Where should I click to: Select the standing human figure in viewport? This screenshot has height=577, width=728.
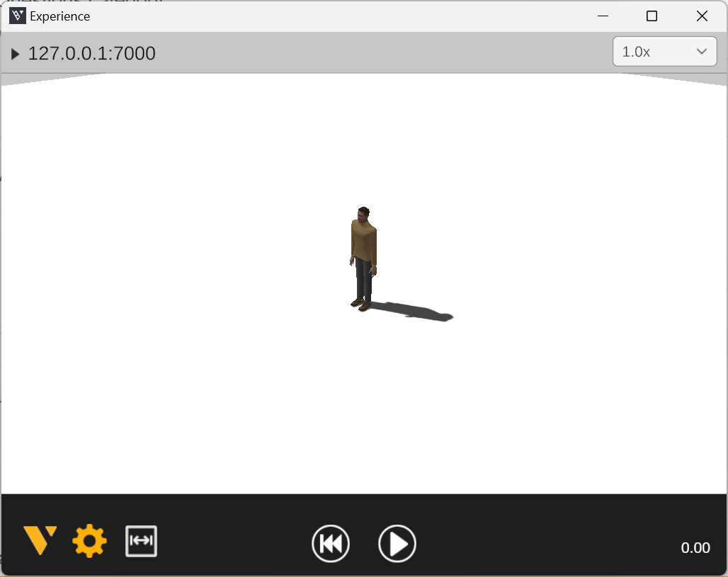(363, 258)
